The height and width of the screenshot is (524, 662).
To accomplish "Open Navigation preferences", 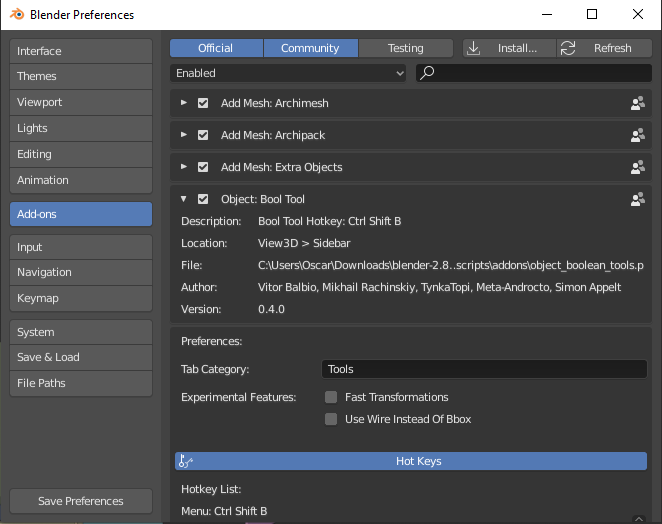I will (x=81, y=272).
